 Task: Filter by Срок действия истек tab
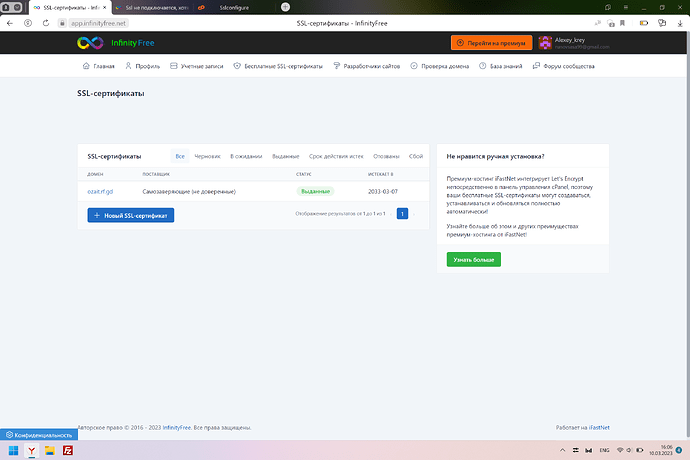[336, 156]
